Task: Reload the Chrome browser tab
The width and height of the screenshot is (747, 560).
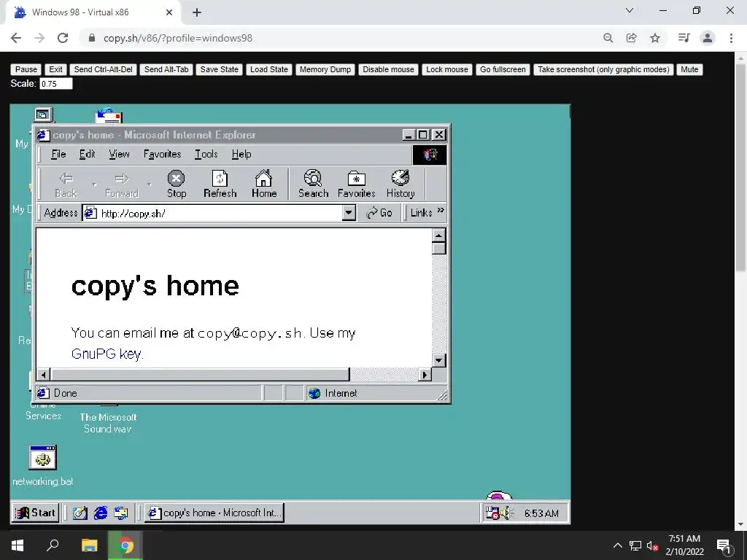Action: click(63, 38)
